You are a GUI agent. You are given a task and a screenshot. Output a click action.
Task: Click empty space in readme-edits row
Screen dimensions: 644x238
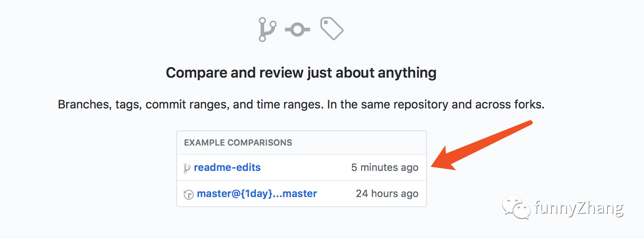(x=306, y=168)
